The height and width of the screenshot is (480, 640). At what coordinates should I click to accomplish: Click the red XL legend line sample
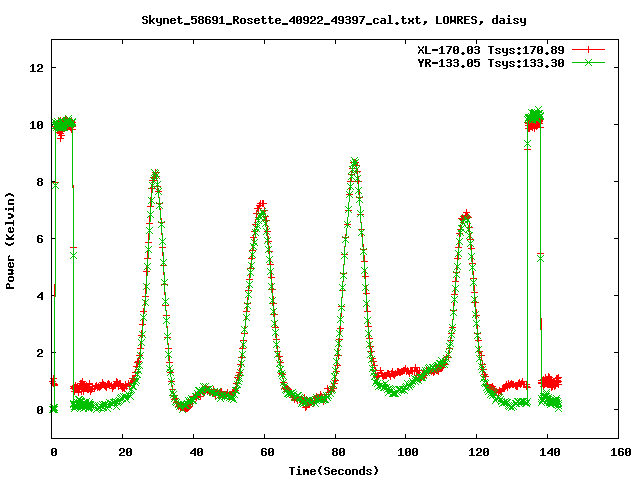coord(588,50)
